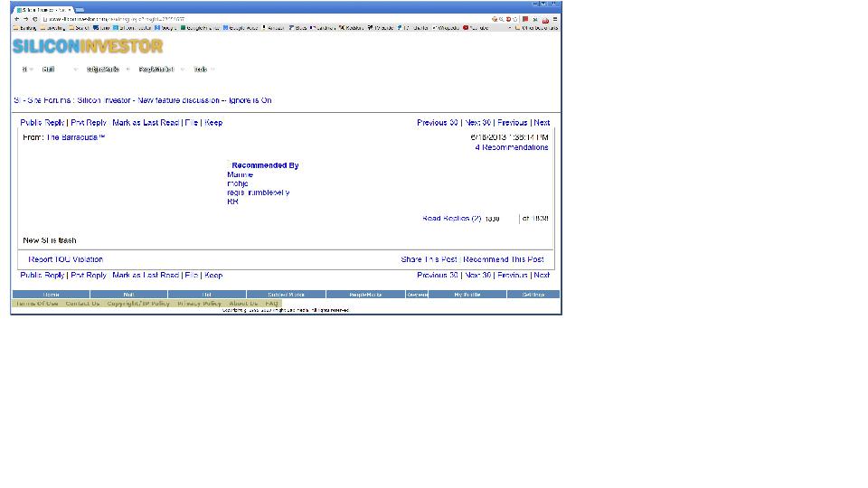868x488 pixels.
Task: Open the Amazon bookmark
Action: tap(273, 28)
